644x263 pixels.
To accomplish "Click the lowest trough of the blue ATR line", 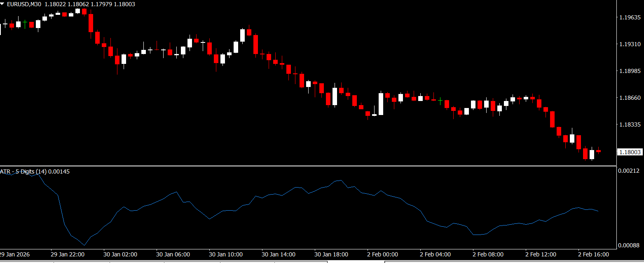I will (84, 245).
